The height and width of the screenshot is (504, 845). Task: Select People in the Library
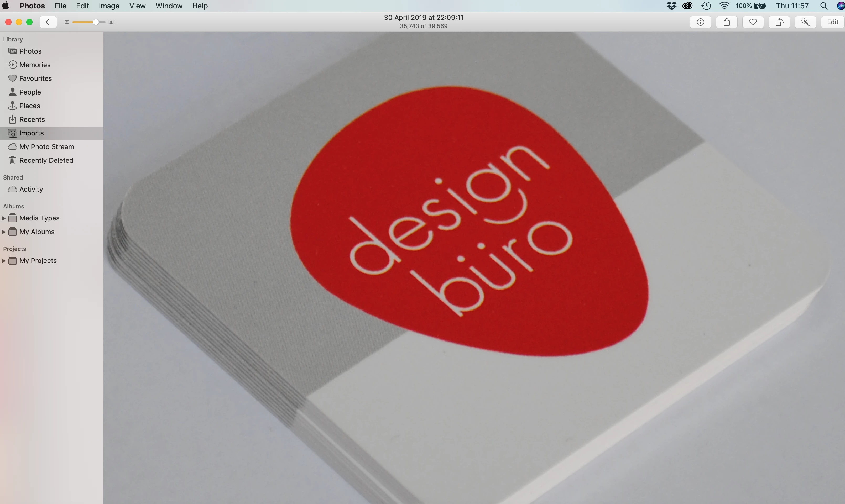click(30, 92)
